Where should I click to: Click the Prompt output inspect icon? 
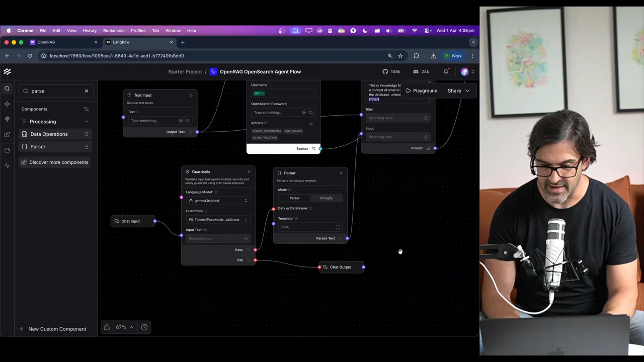point(428,148)
